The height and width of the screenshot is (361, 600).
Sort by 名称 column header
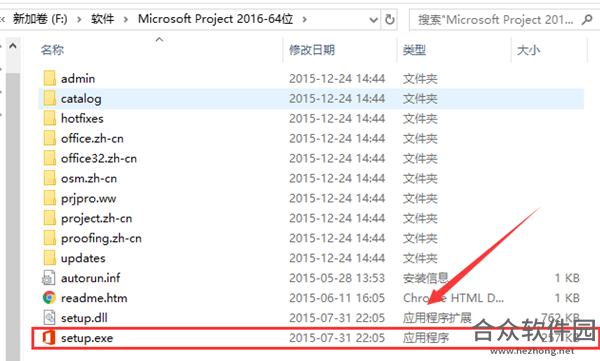pos(52,50)
